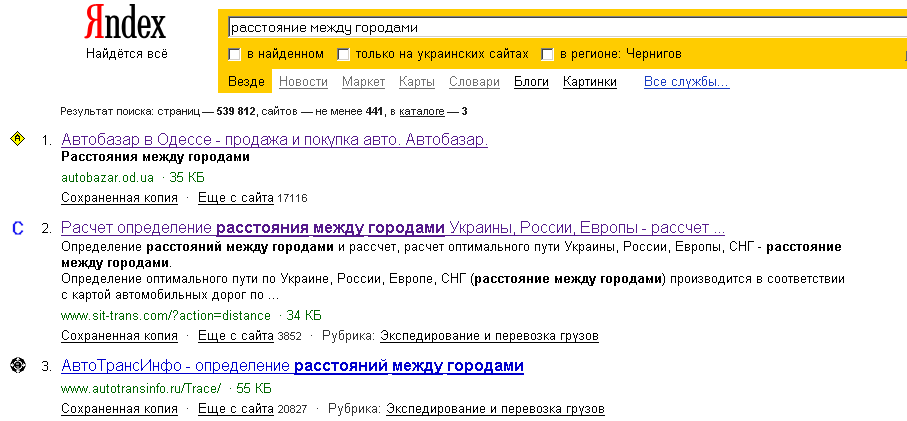Open the Маркет tab
The image size is (907, 421).
tap(363, 82)
